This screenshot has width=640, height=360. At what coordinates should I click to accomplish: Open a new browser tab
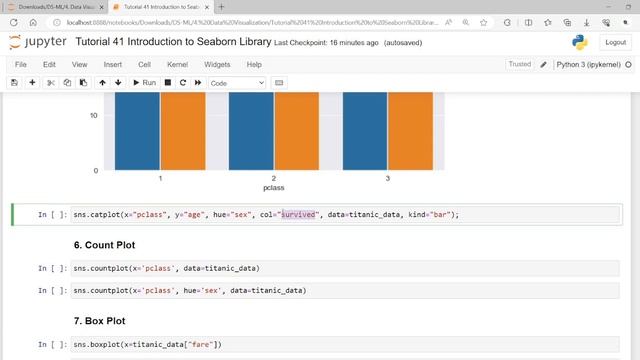(221, 7)
